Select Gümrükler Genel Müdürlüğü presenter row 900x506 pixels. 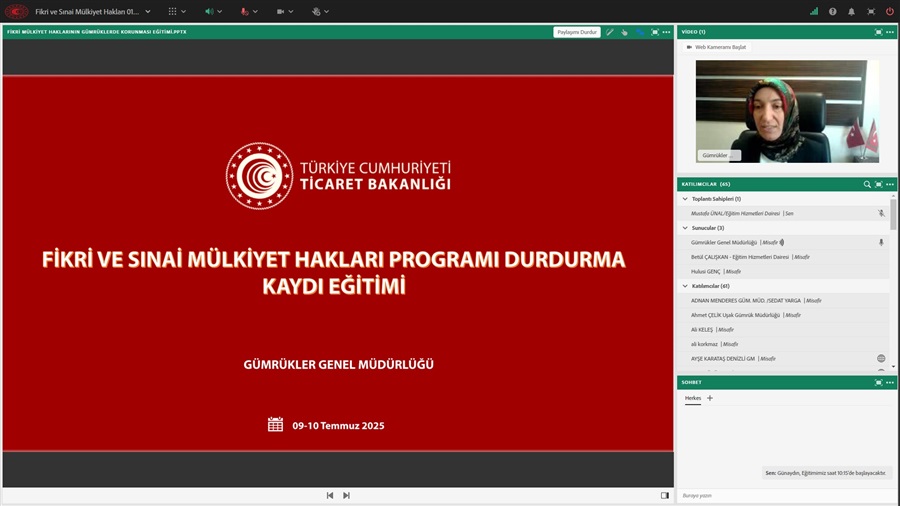click(x=783, y=243)
